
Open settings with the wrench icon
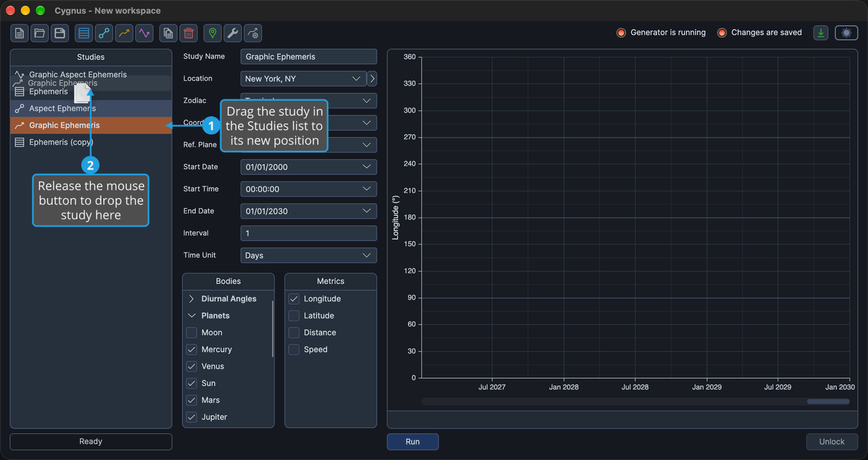233,33
